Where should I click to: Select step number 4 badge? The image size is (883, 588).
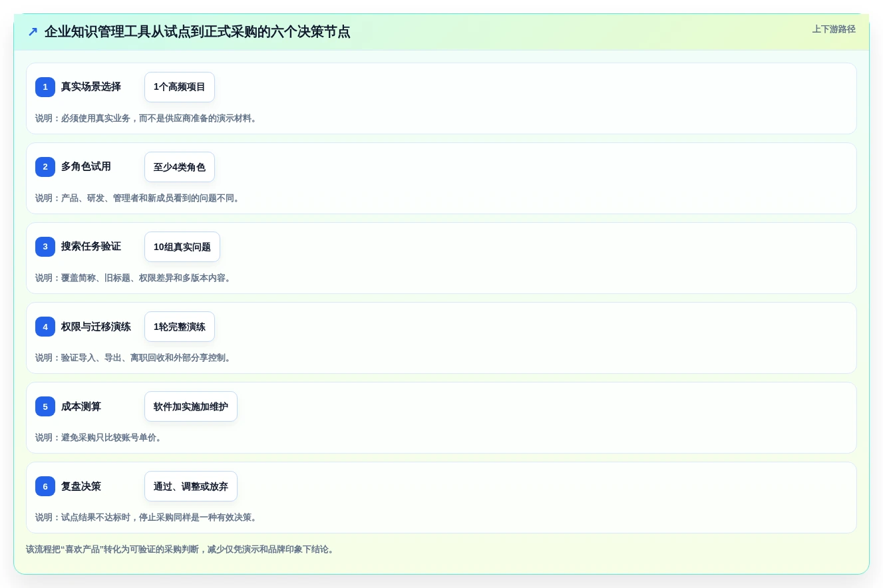pos(45,327)
